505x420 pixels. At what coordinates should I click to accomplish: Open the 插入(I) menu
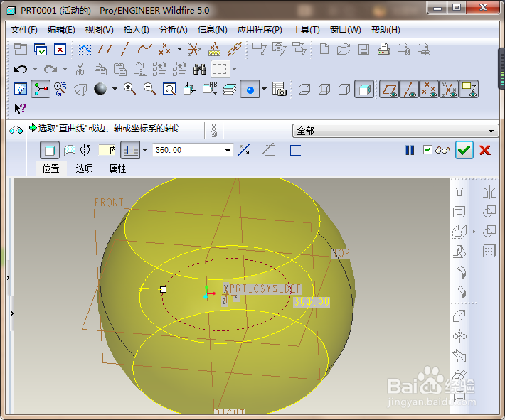coord(136,30)
